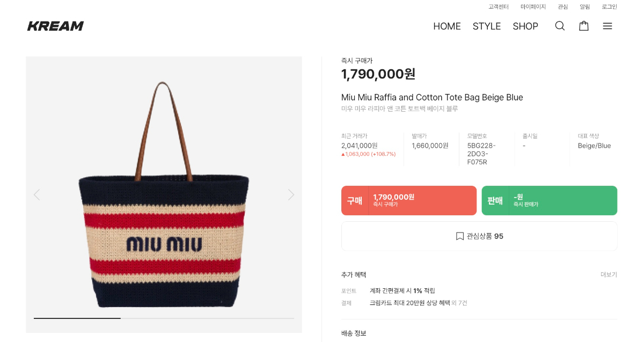Viewport: 644px width, 342px height.
Task: Open the search magnifier icon
Action: click(560, 26)
